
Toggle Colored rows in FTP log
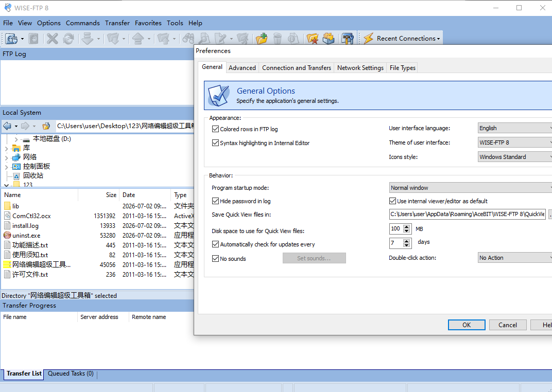[215, 129]
